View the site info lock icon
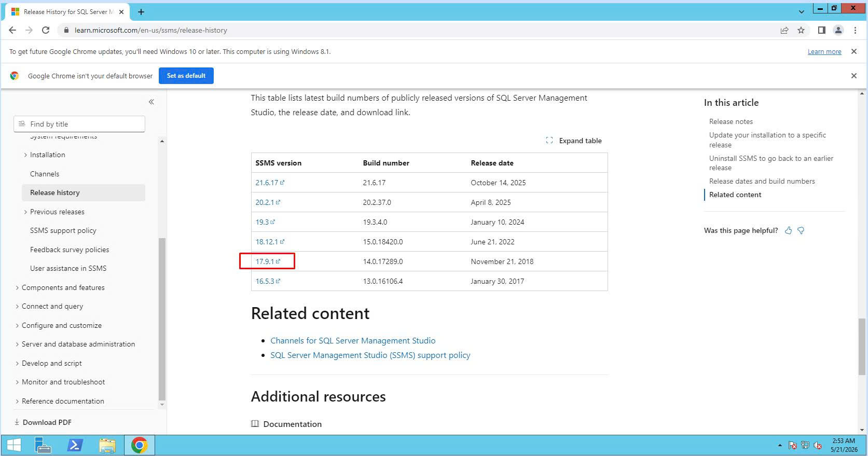Image resolution: width=868 pixels, height=456 pixels. coord(66,30)
